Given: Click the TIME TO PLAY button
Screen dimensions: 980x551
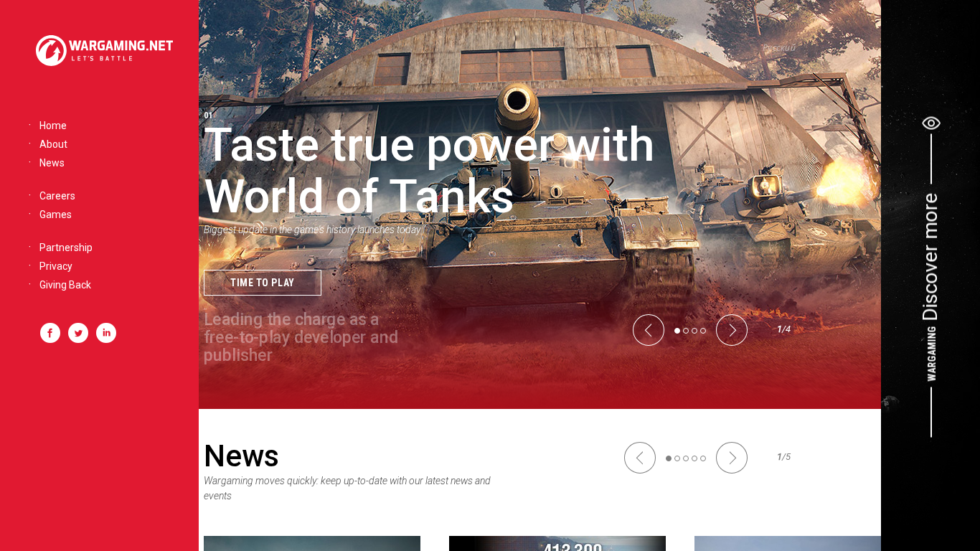Looking at the screenshot, I should [x=263, y=283].
